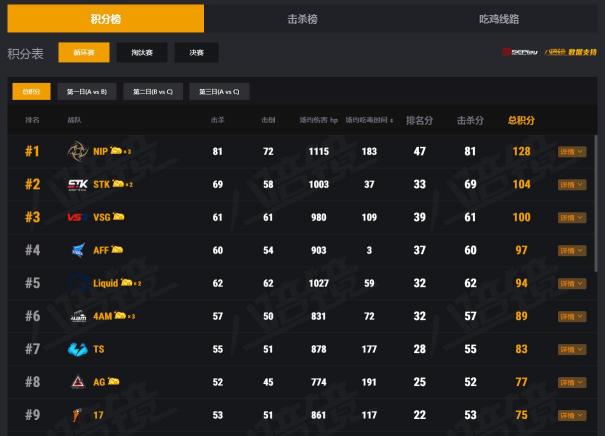Expand details for the STK row

[572, 185]
